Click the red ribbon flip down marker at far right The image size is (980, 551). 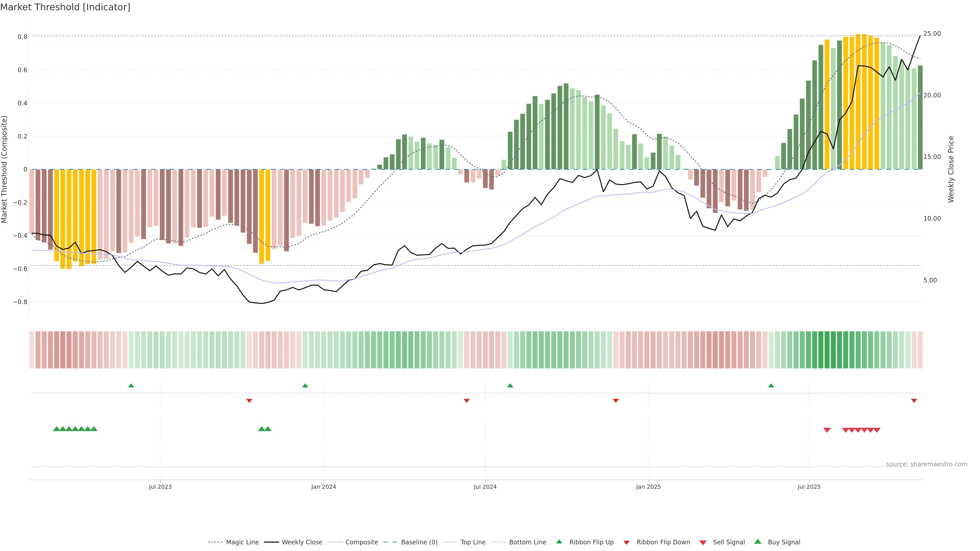pyautogui.click(x=914, y=401)
